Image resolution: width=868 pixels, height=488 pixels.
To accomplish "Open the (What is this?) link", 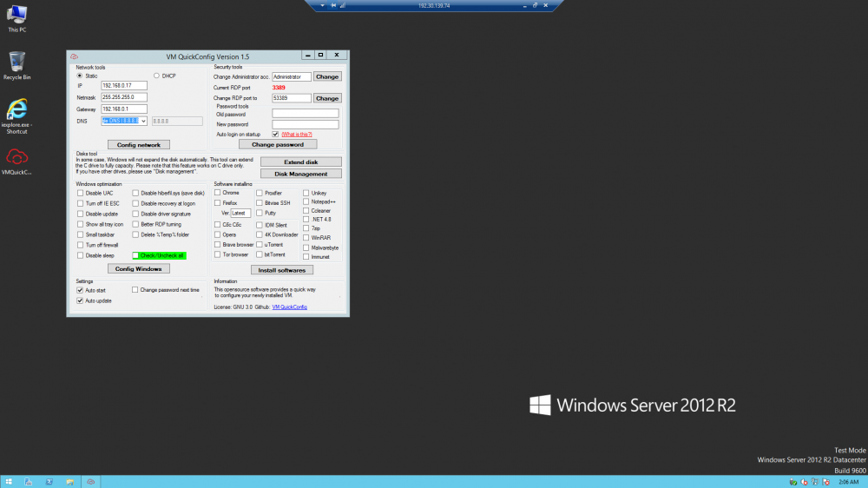I will pos(297,135).
